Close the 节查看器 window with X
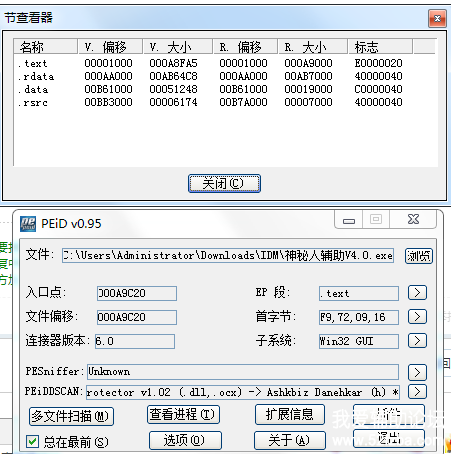 (x=437, y=18)
